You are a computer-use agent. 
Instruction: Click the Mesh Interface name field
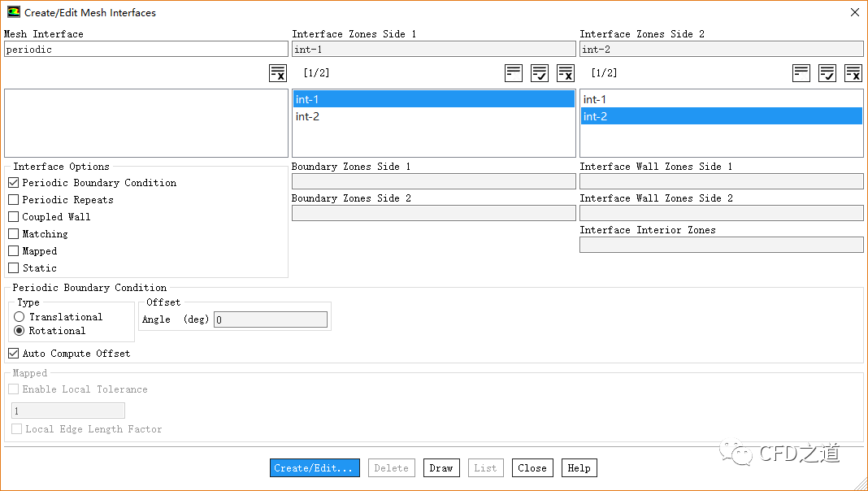coord(146,50)
